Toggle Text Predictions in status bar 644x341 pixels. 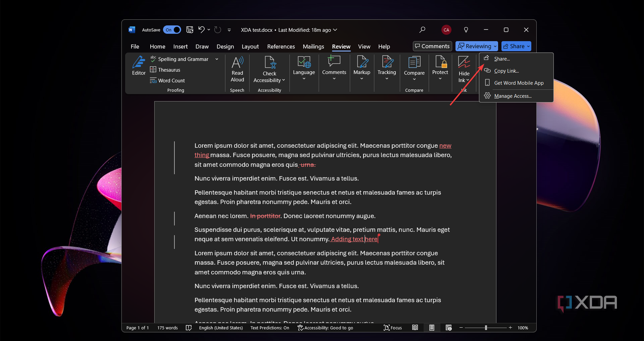(270, 328)
